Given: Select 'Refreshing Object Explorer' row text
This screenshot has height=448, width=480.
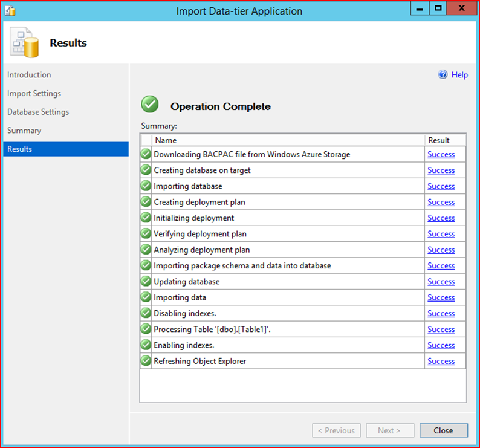Looking at the screenshot, I should click(x=200, y=362).
